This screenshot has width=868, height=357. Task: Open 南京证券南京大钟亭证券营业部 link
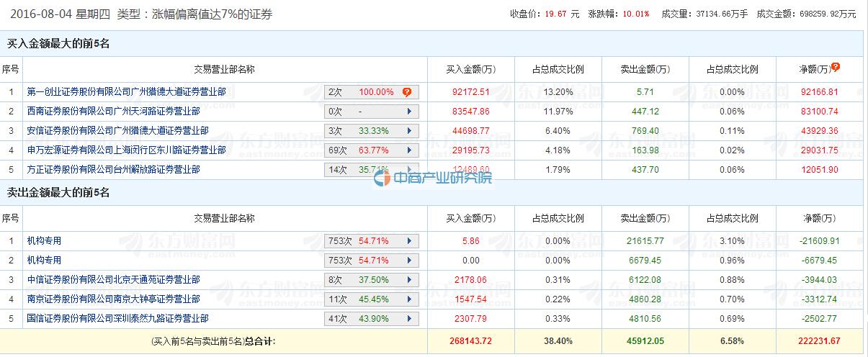click(x=113, y=299)
